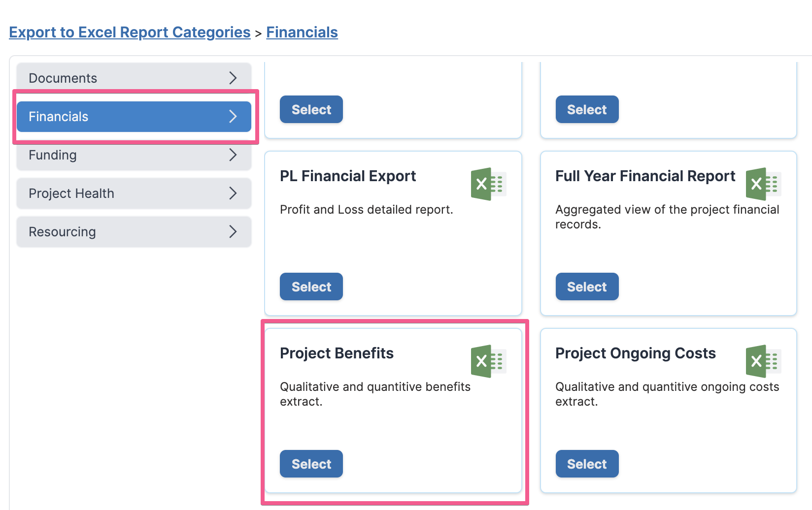This screenshot has height=510, width=812.
Task: Open the Funding category
Action: click(134, 155)
